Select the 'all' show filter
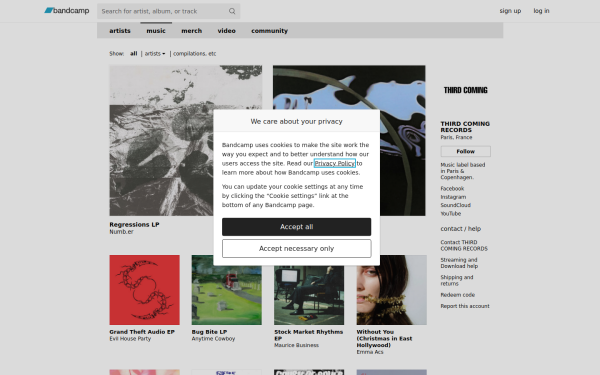This screenshot has width=600, height=375. [134, 54]
